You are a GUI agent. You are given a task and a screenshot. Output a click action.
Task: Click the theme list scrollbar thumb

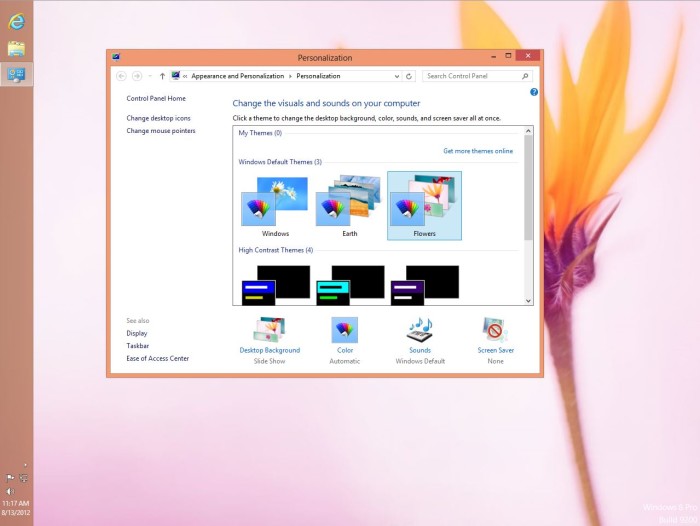pyautogui.click(x=528, y=188)
